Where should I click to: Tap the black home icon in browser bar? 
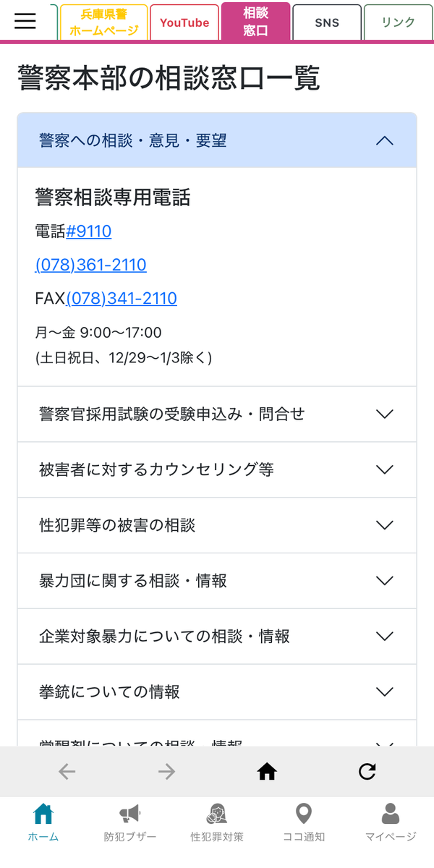(267, 772)
